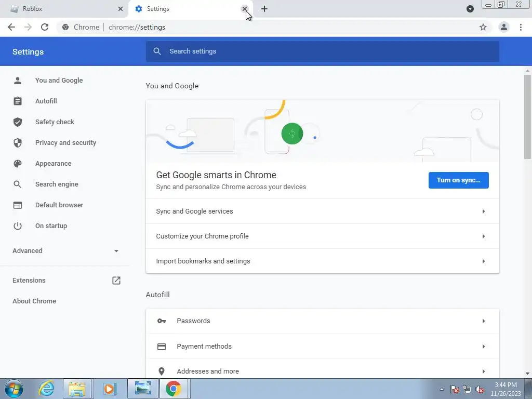
Task: Open Privacy and security in the sidebar
Action: coord(65,143)
